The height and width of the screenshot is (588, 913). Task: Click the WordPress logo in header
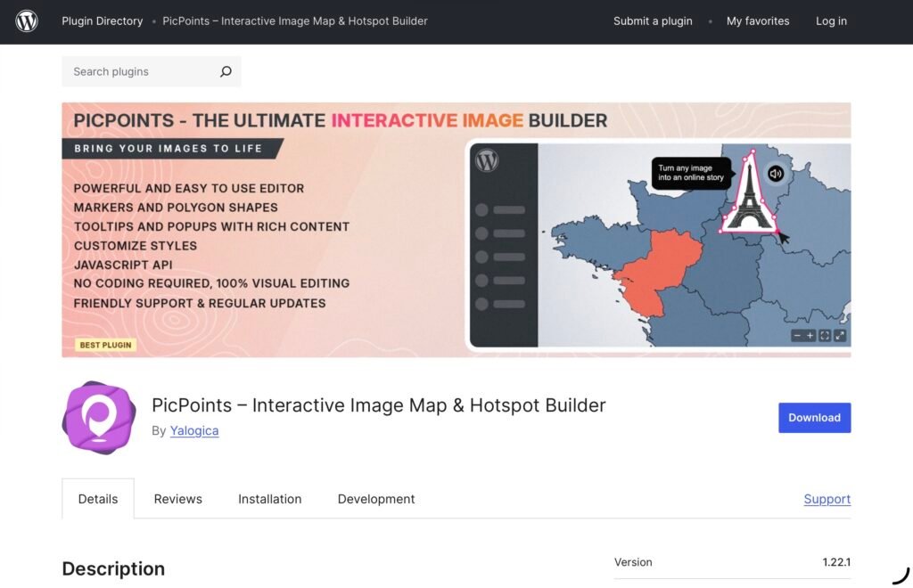pyautogui.click(x=27, y=21)
